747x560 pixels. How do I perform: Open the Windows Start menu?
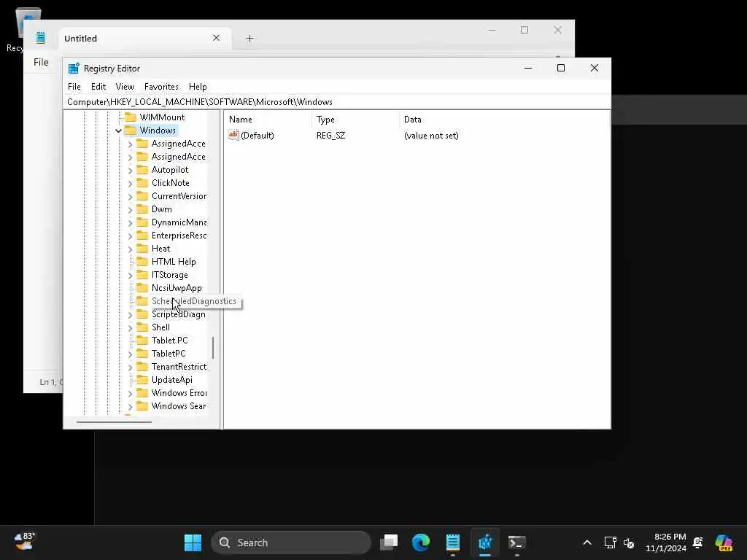click(193, 542)
